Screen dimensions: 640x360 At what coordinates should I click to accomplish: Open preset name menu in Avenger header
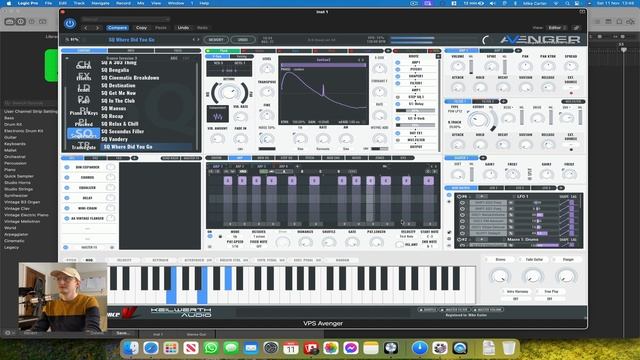click(131, 40)
